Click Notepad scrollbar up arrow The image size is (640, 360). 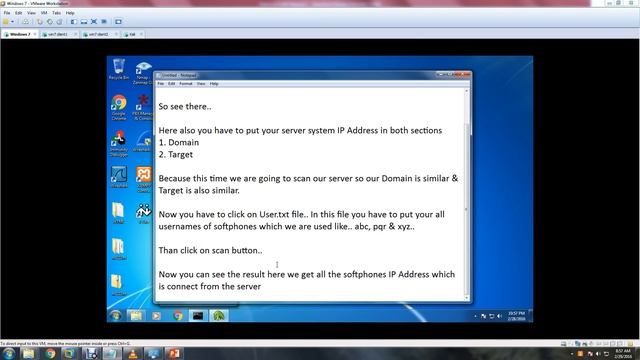click(x=467, y=91)
